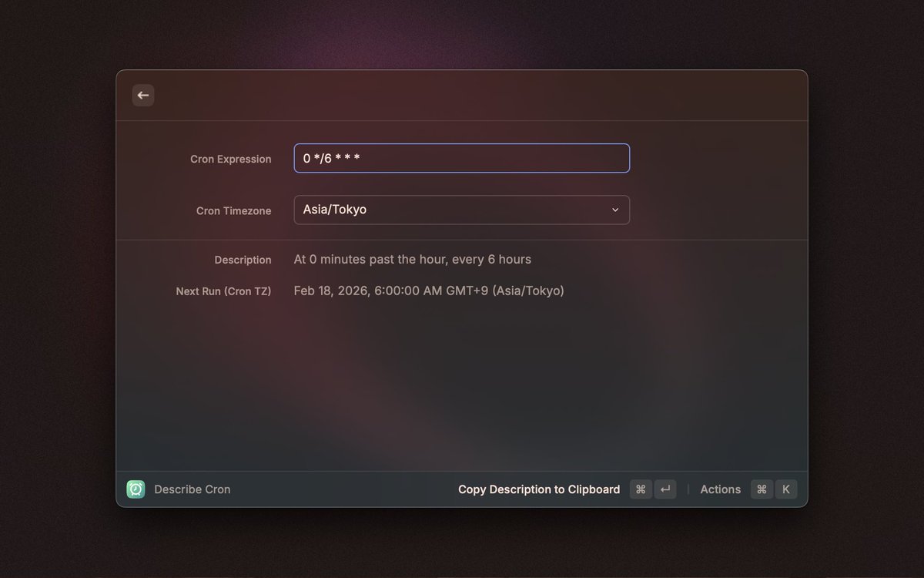The image size is (924, 578).
Task: Click the Describe Cron title text
Action: (192, 489)
